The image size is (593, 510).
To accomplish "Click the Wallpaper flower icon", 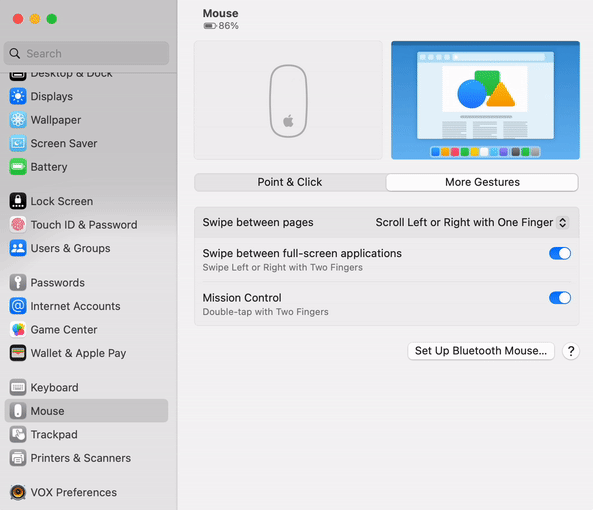I will pyautogui.click(x=18, y=120).
